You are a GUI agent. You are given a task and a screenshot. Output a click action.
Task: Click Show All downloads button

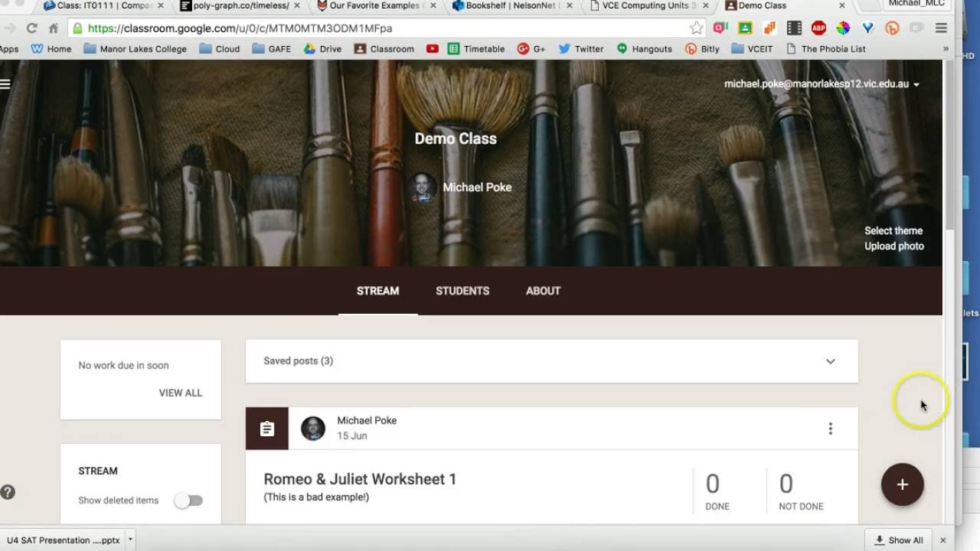click(x=899, y=540)
